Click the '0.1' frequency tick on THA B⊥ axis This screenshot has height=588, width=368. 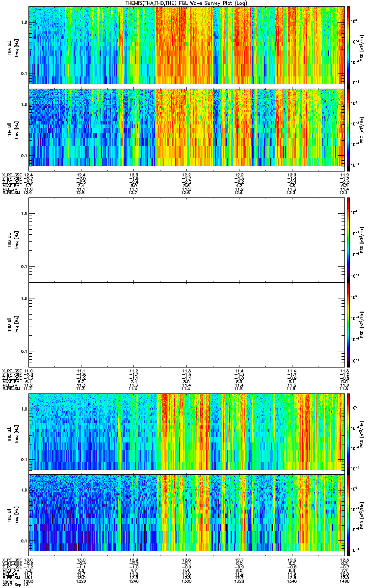tap(24, 74)
